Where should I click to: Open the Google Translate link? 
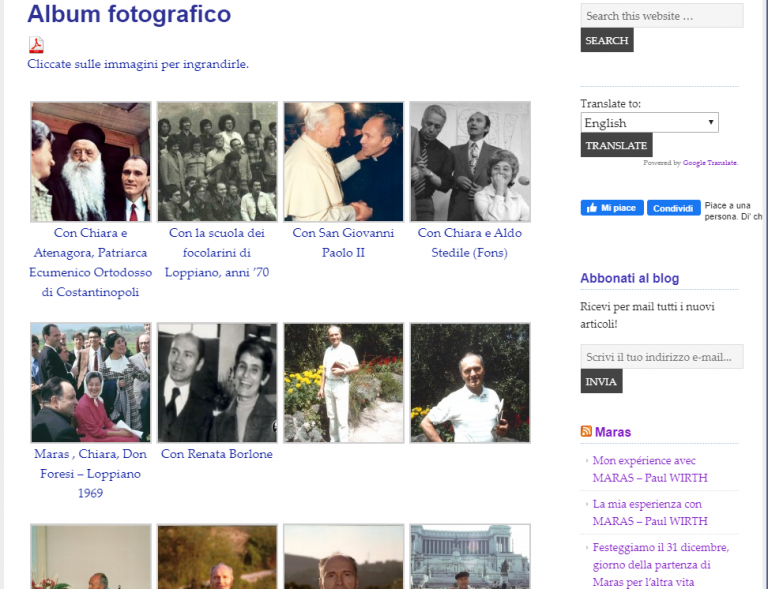[710, 163]
